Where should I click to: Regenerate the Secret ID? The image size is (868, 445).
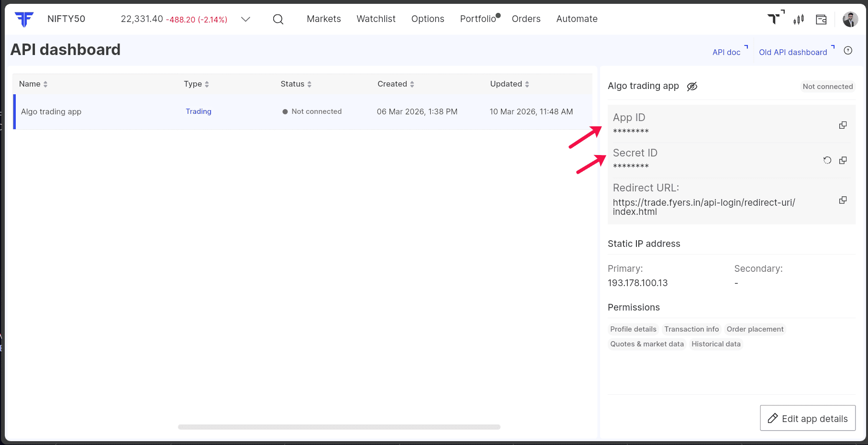(827, 160)
